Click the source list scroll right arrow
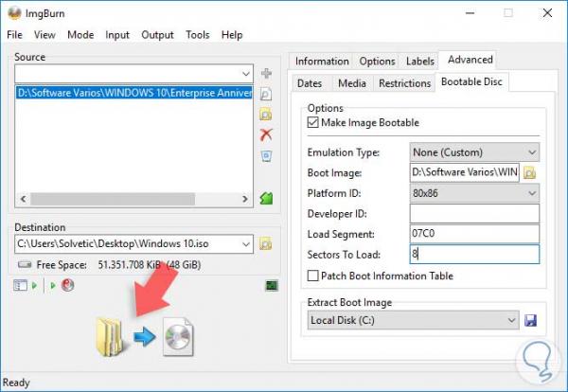The height and width of the screenshot is (392, 568). point(245,199)
